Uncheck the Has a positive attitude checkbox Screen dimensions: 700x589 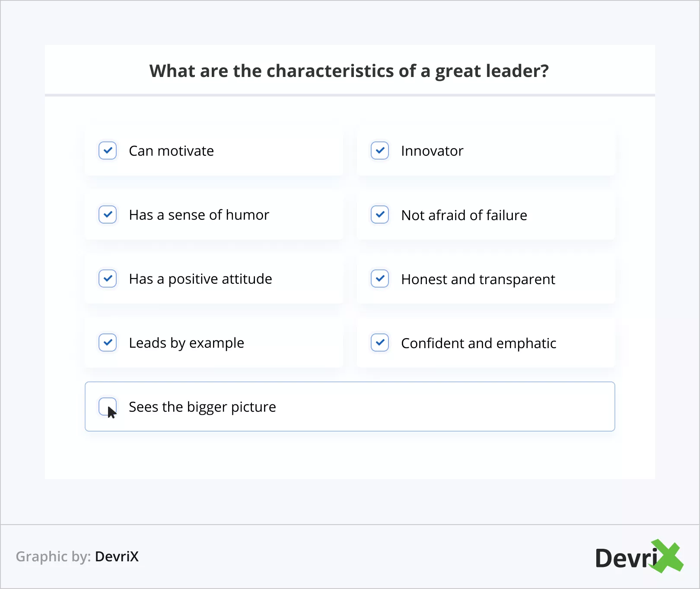108,278
